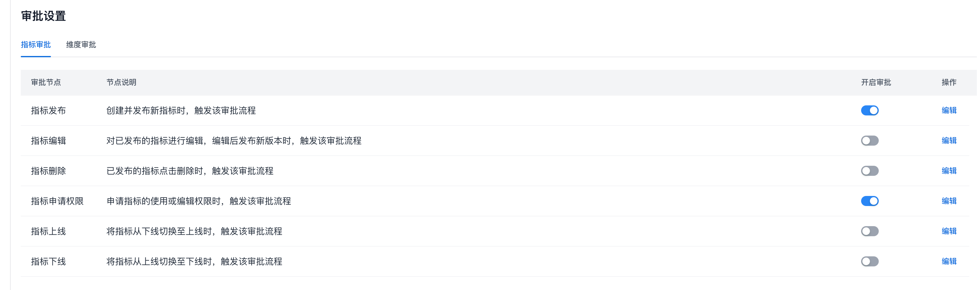The width and height of the screenshot is (980, 290).
Task: Edit the 指标上线 approval flow
Action: (949, 231)
